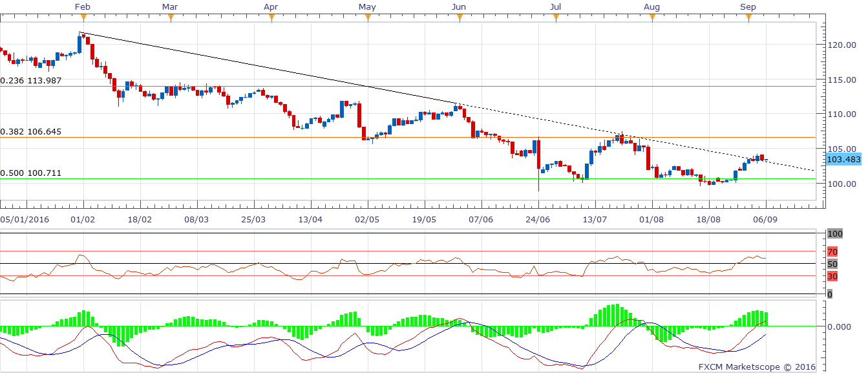Select the 25/03 date axis label

click(x=253, y=220)
